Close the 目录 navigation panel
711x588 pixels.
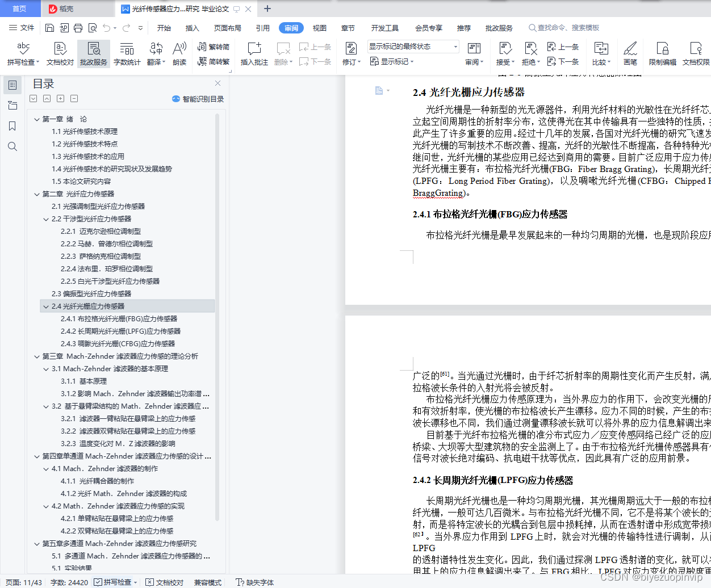coord(216,83)
